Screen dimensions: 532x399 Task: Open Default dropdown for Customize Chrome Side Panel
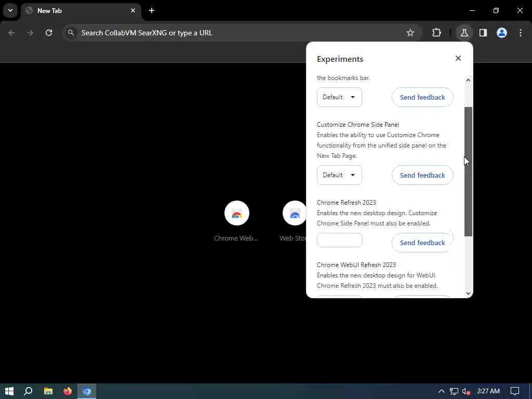tap(339, 175)
